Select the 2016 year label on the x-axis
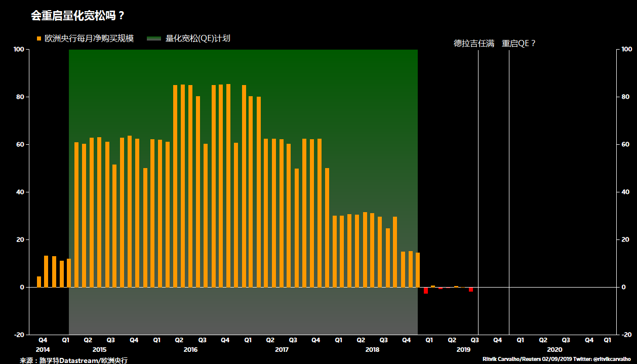The height and width of the screenshot is (364, 637). 190,350
